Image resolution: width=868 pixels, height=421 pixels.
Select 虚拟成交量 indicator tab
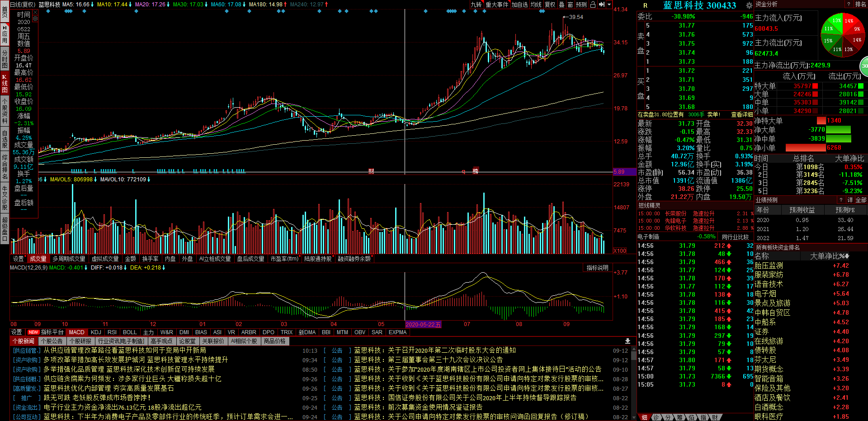[x=105, y=259]
